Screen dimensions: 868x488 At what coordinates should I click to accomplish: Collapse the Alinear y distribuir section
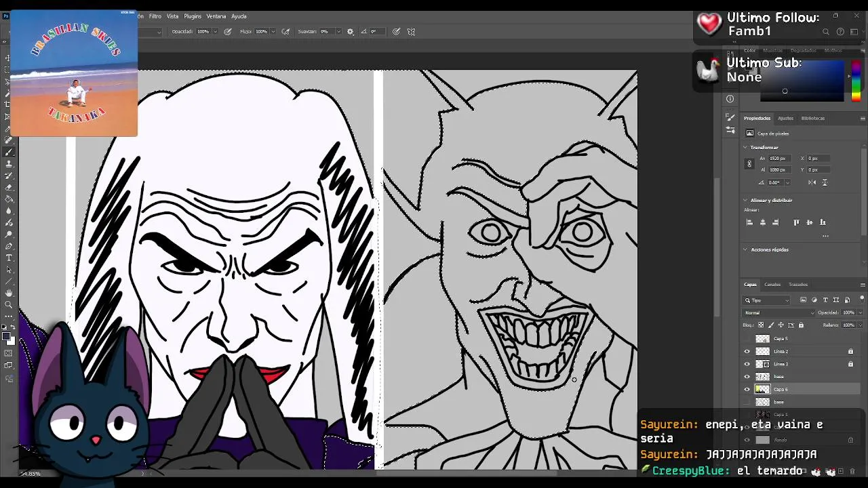pos(745,200)
